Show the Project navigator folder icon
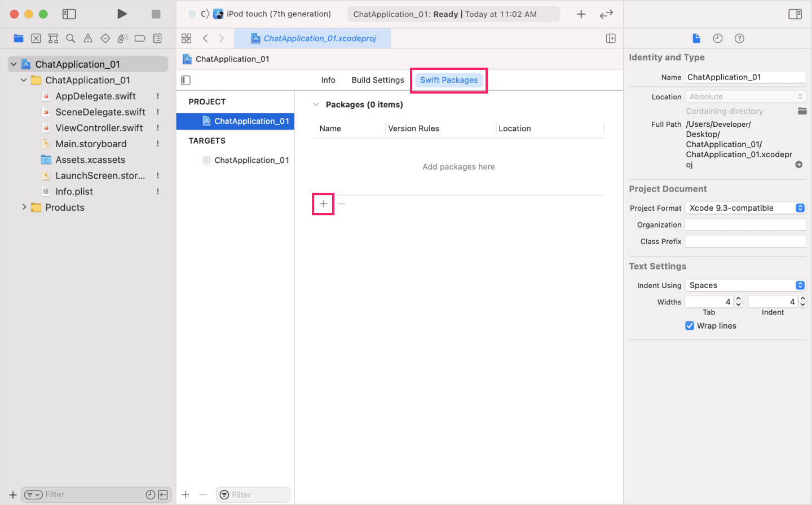The image size is (812, 505). pyautogui.click(x=19, y=38)
